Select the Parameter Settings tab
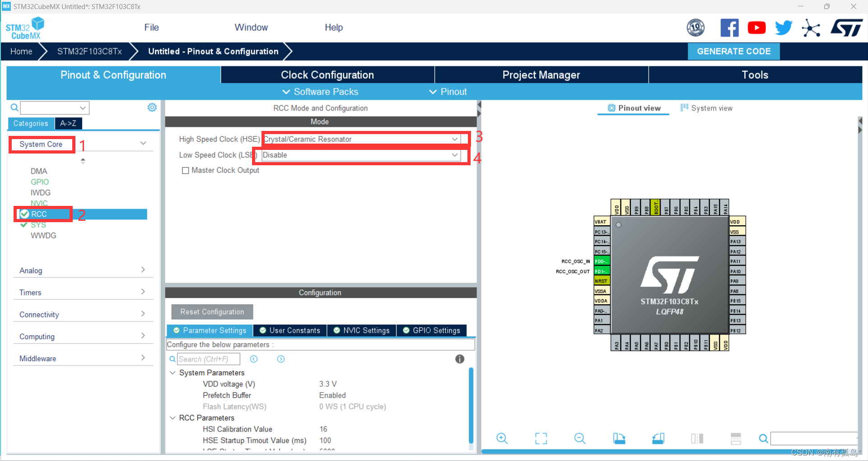The width and height of the screenshot is (868, 461). (x=210, y=331)
